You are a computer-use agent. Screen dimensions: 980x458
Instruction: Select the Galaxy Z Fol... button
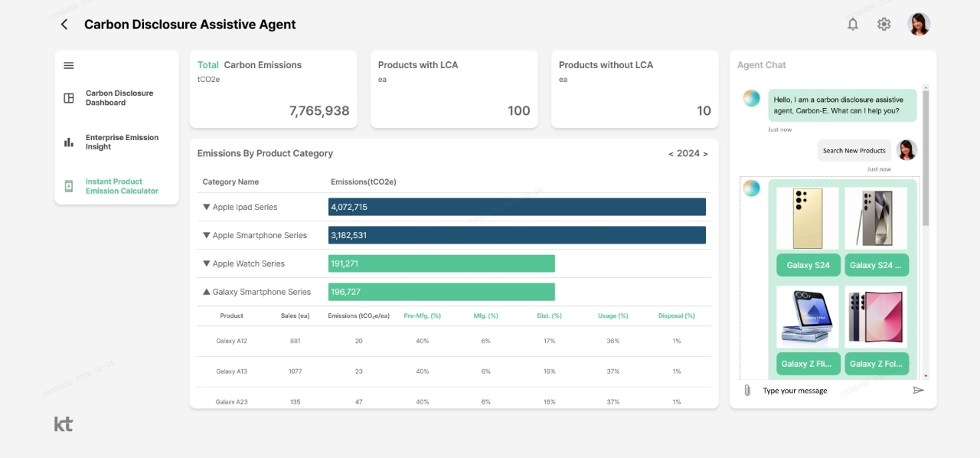coord(877,364)
